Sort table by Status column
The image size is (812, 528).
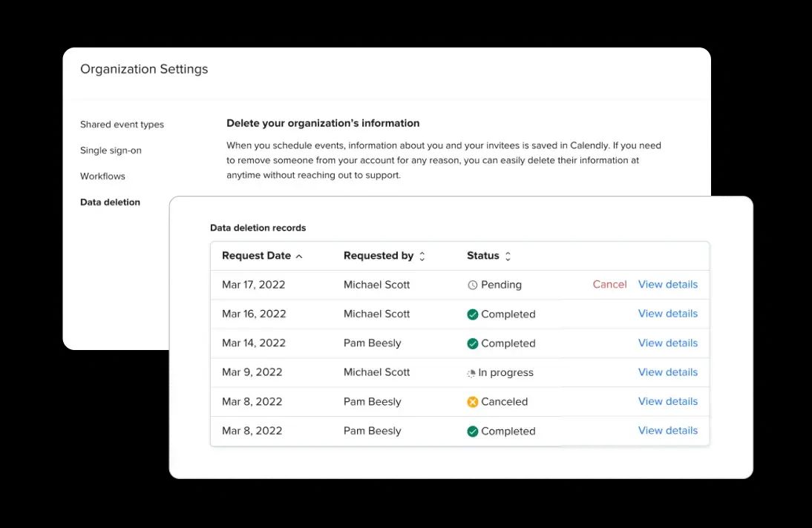508,257
